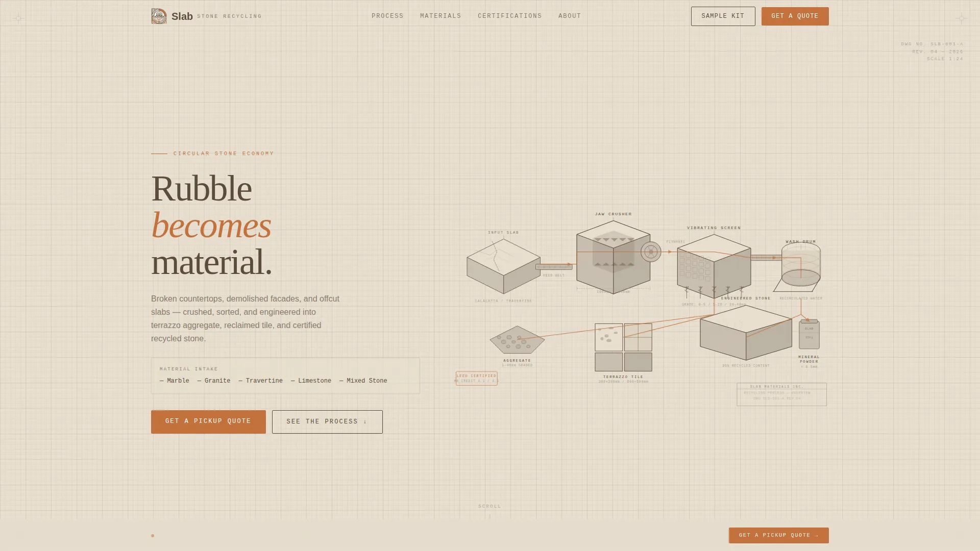
Task: Click the Slab Materials Inc. title block
Action: [781, 394]
